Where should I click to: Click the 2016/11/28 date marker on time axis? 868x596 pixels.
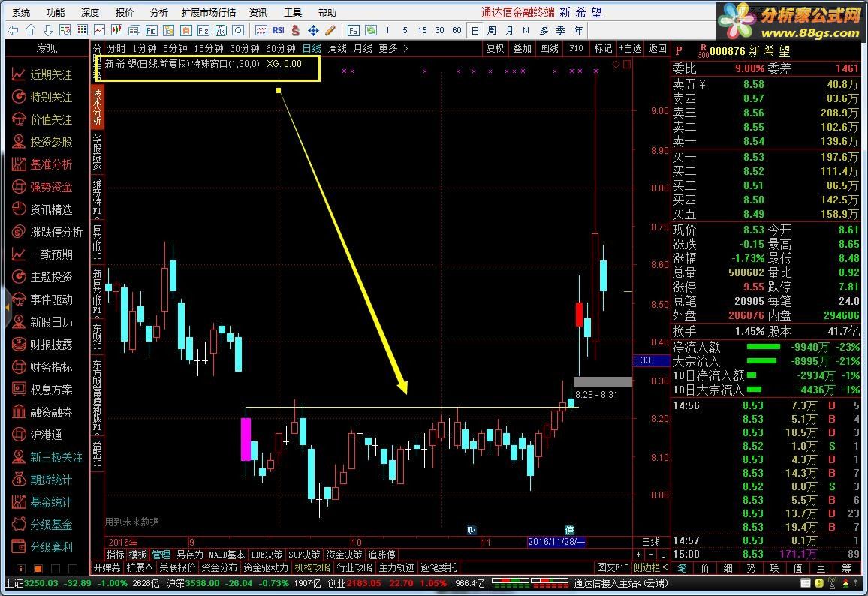click(x=556, y=542)
